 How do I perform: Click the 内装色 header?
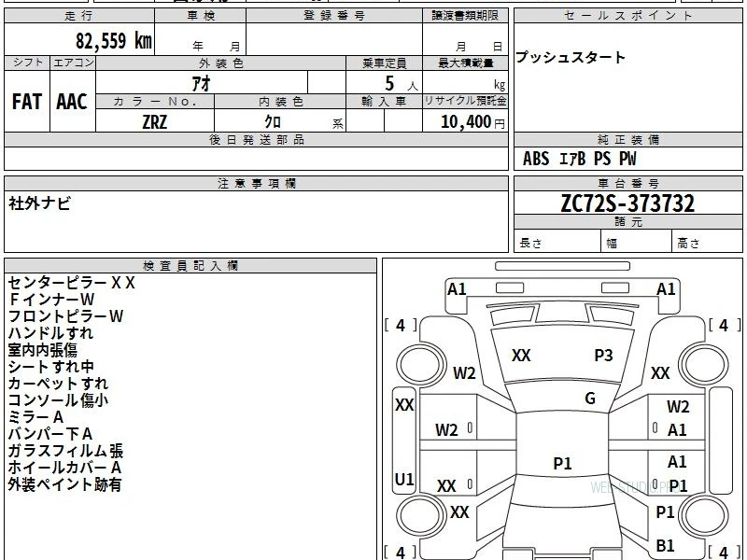click(x=281, y=102)
